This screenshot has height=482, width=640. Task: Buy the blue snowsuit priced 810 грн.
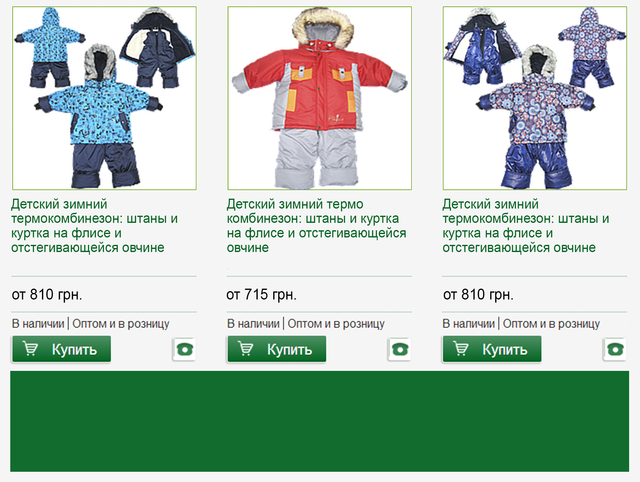click(62, 349)
